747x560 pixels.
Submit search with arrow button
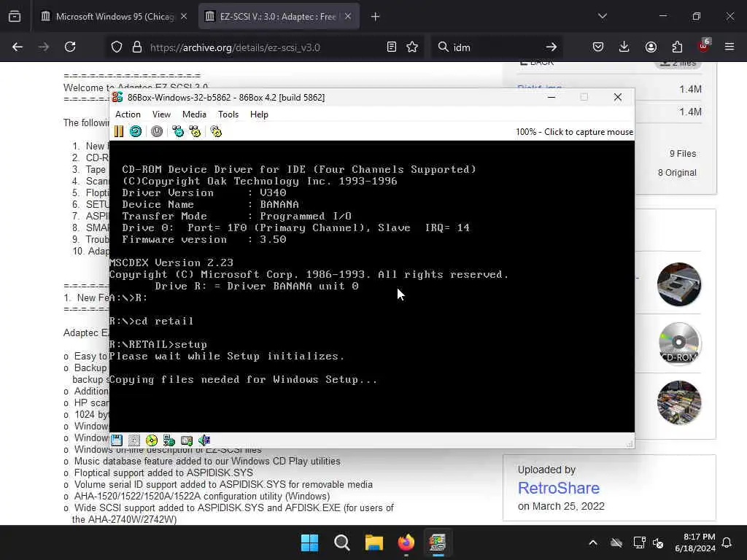pos(551,47)
